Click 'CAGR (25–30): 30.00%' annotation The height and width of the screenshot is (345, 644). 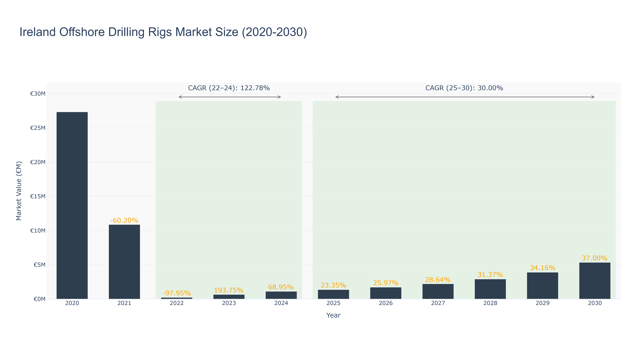pos(464,88)
